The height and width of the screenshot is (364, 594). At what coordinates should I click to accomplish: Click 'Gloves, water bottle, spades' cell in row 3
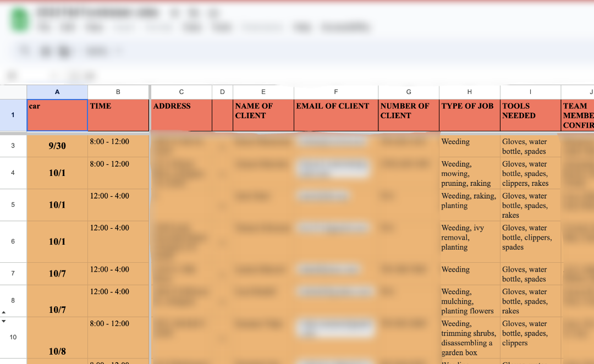530,146
